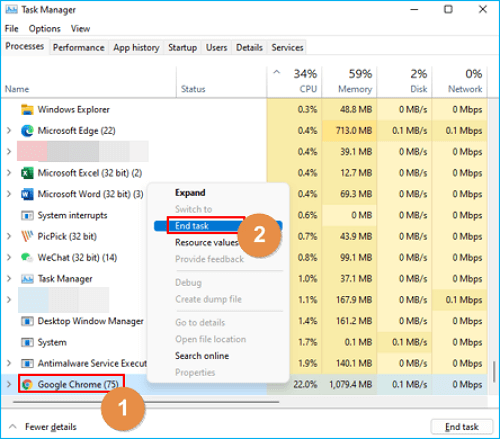Image resolution: width=500 pixels, height=439 pixels.
Task: Open the Options menu
Action: [x=45, y=29]
